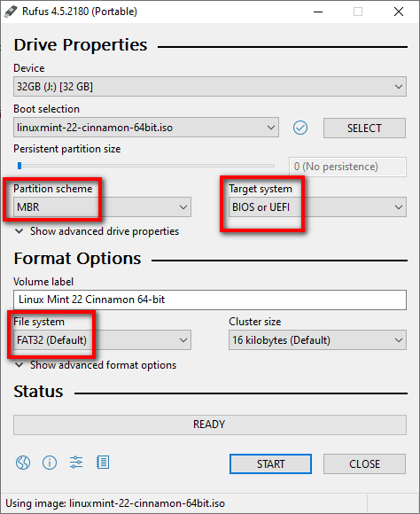Click the START button
420x514 pixels.
[x=270, y=463]
